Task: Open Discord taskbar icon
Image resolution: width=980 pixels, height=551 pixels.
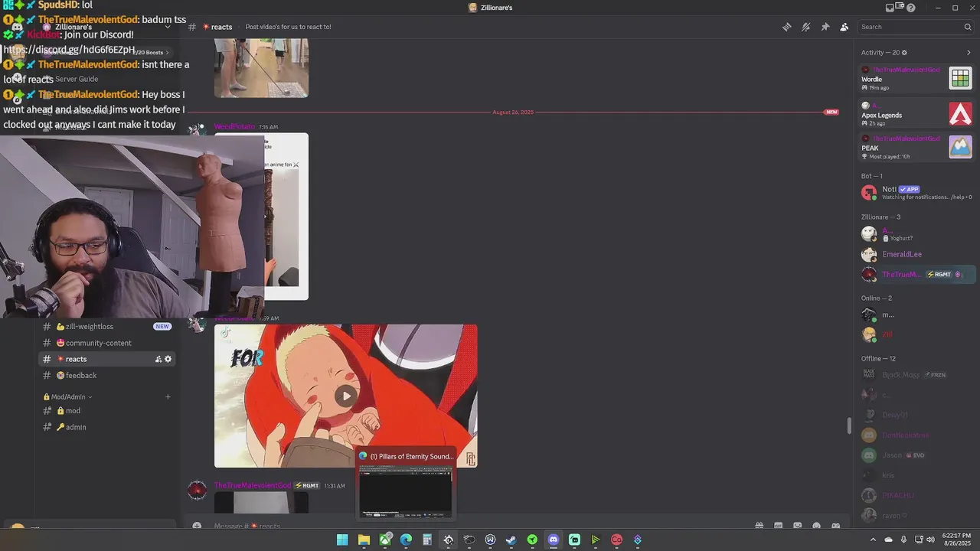Action: click(x=553, y=540)
